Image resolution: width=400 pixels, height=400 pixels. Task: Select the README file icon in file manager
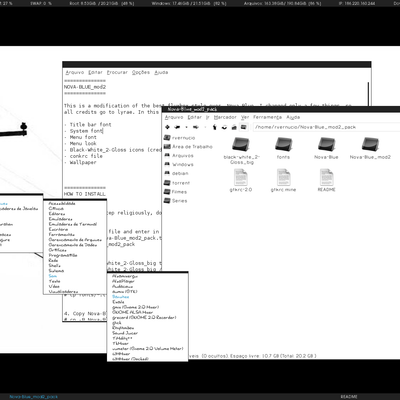tap(326, 177)
